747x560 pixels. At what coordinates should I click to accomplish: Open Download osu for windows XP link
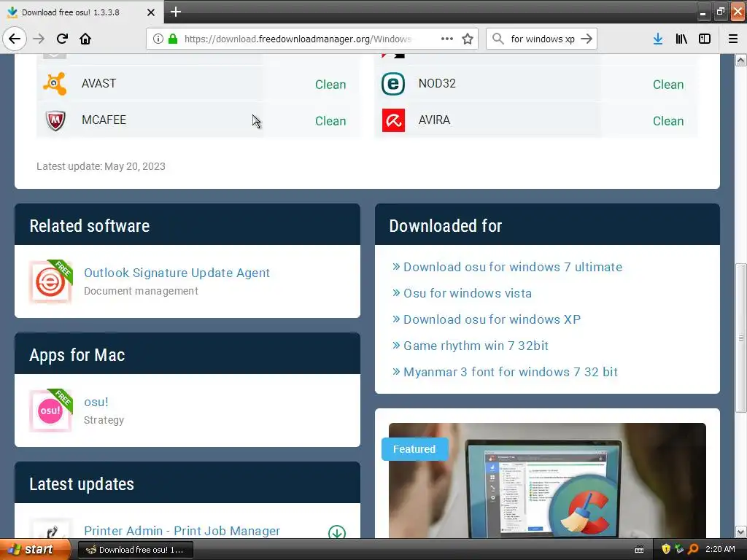point(492,319)
